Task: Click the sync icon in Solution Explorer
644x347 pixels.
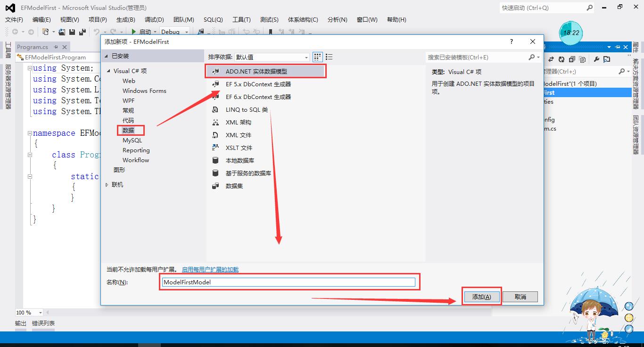Action: coord(552,59)
